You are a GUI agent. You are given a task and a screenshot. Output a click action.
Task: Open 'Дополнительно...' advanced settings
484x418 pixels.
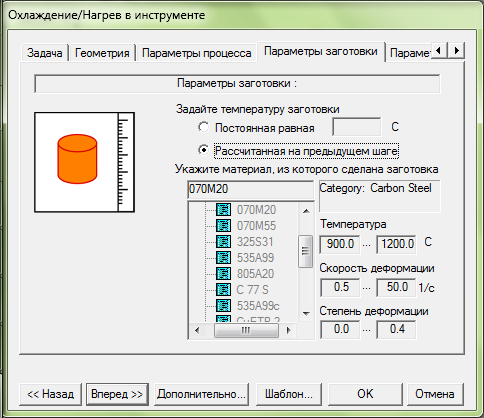[x=201, y=394]
